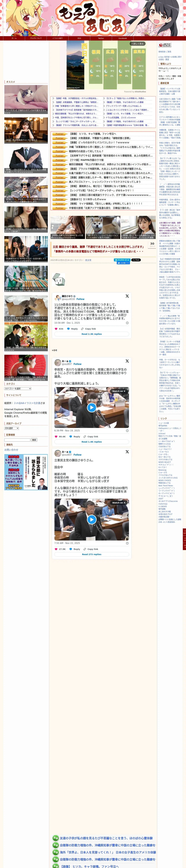Click the 人気ブログランキング badge
Viewport: 186px width, 868px height.
click(165, 45)
